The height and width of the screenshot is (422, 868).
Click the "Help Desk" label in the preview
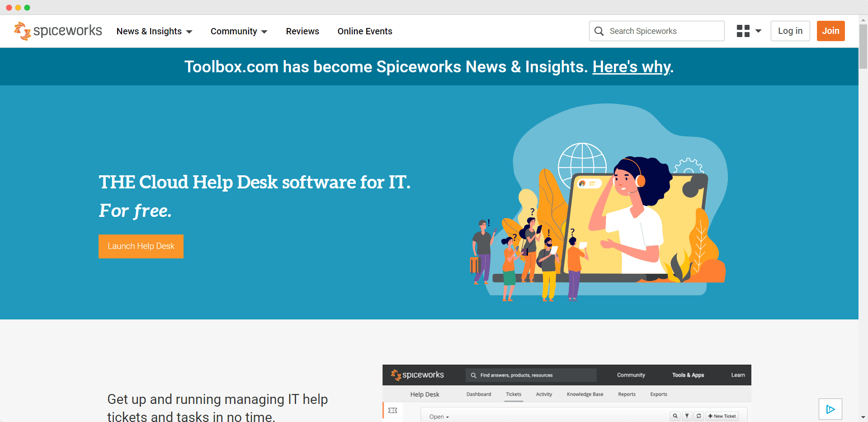click(425, 394)
